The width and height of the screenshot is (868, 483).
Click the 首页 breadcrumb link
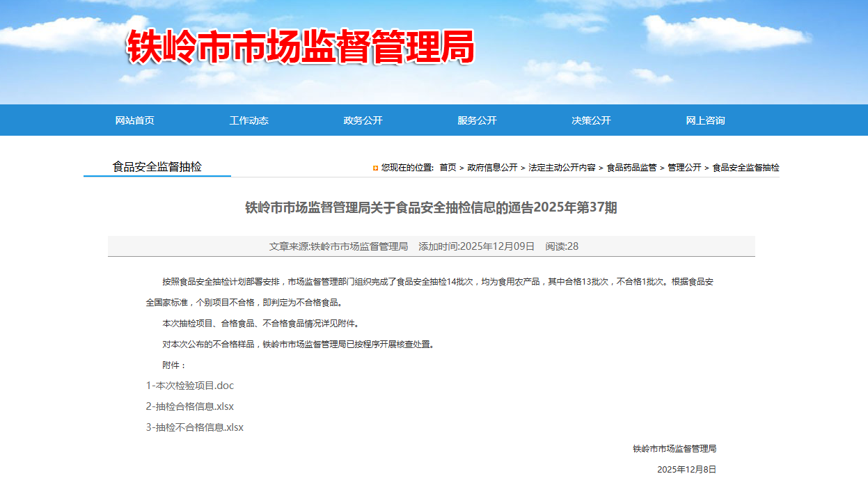[448, 168]
